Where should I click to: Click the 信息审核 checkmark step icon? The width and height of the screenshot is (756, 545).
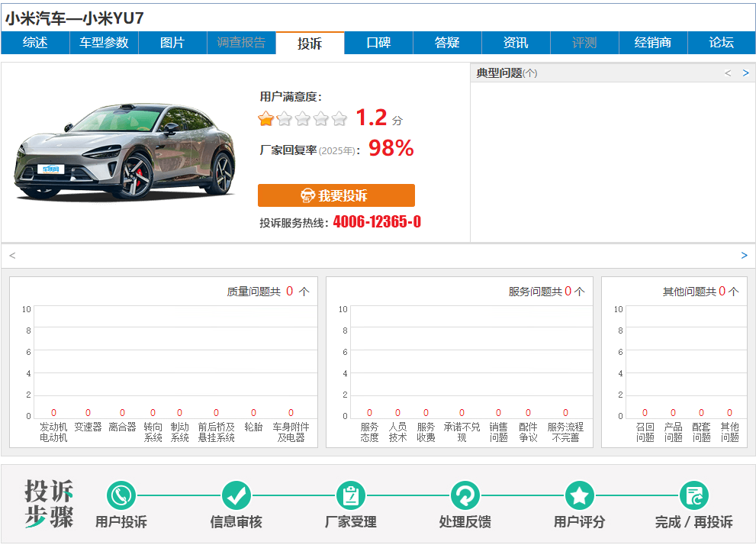pos(236,496)
